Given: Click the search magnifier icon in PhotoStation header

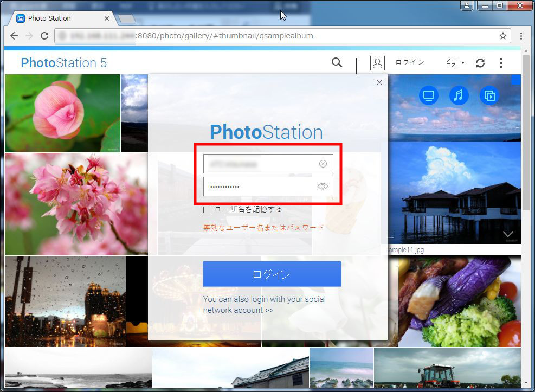Looking at the screenshot, I should [337, 62].
